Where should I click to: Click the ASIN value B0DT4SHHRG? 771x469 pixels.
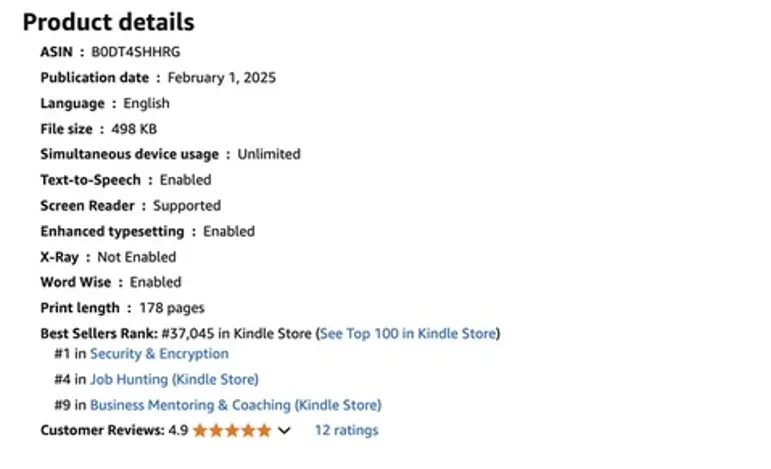[136, 52]
